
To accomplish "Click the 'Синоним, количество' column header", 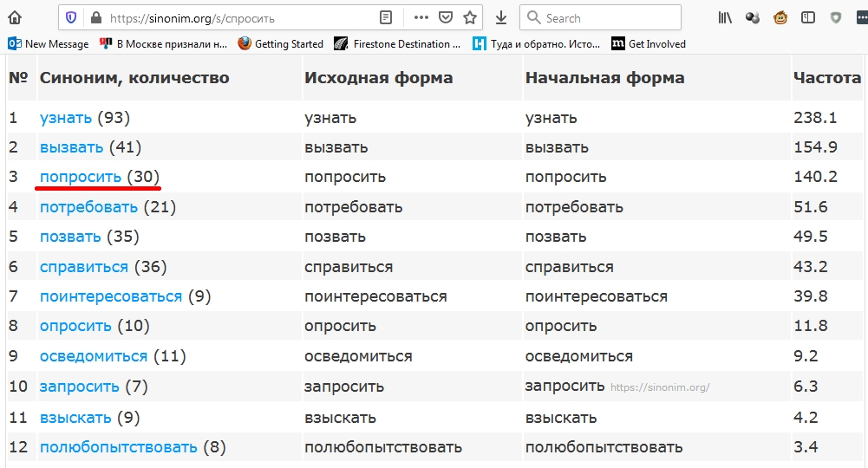I will pos(134,78).
